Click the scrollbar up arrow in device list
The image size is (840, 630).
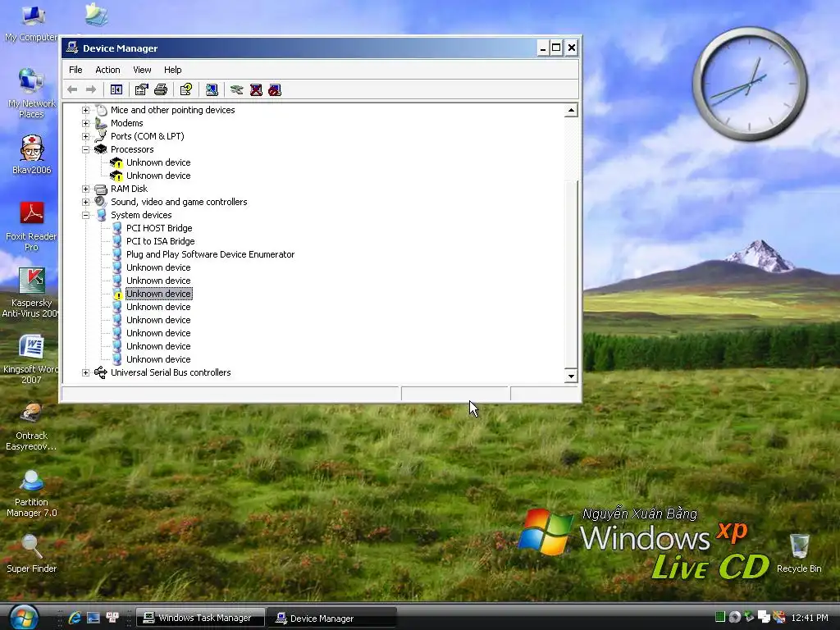(571, 111)
